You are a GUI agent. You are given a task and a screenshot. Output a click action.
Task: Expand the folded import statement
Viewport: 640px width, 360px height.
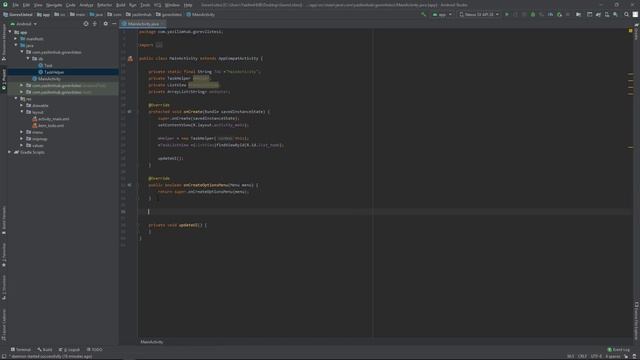159,45
